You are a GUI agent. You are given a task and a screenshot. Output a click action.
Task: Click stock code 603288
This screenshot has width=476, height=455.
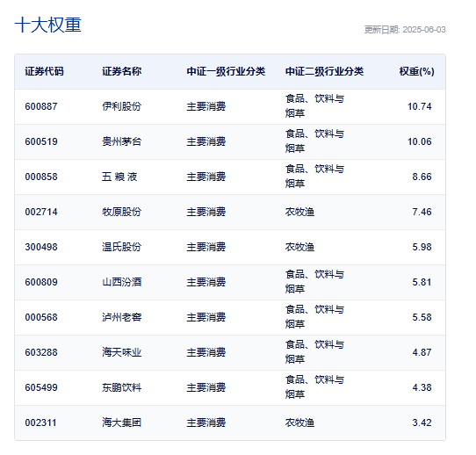click(41, 352)
